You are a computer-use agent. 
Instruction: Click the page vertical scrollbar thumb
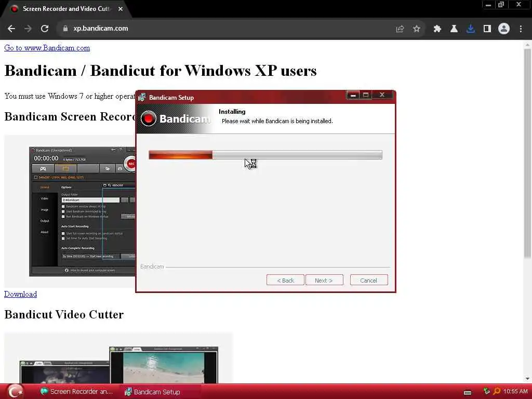527,153
